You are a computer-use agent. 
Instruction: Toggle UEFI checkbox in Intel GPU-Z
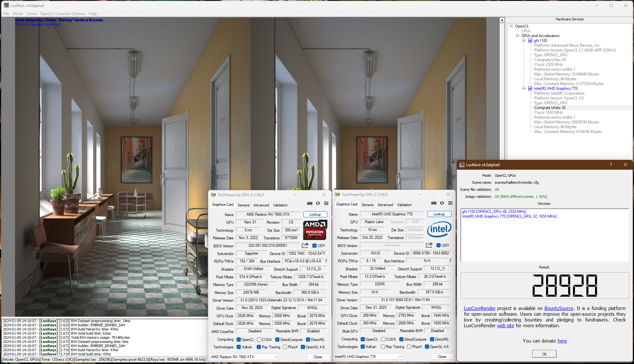click(x=438, y=245)
